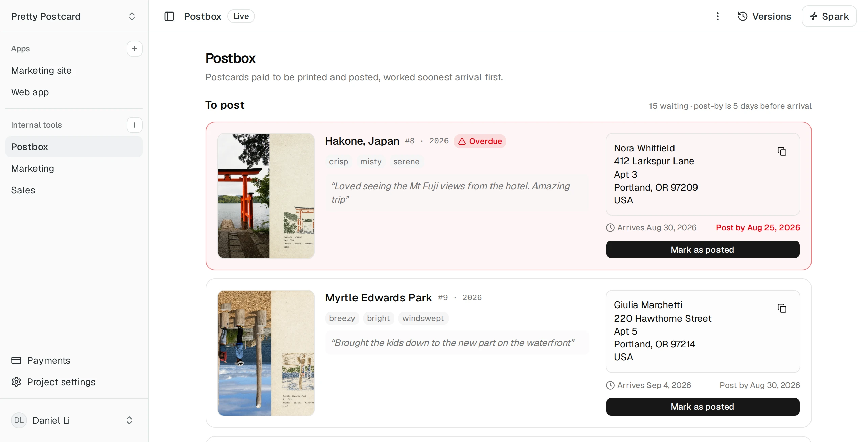Click the 'crisp' tag
868x442 pixels.
(339, 162)
